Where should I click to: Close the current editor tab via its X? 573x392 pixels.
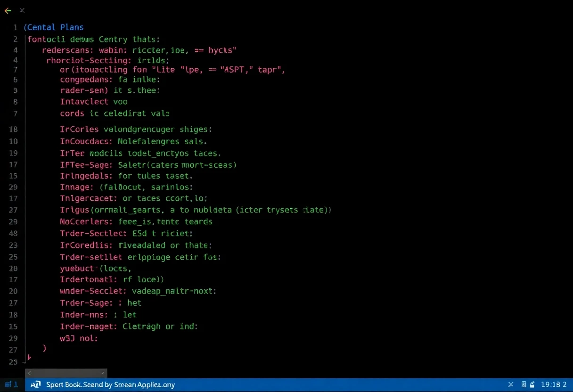pos(22,10)
